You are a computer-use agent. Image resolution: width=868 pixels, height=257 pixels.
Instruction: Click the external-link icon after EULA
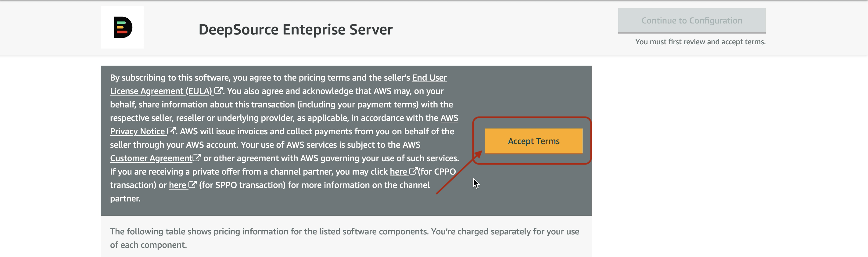coord(218,91)
